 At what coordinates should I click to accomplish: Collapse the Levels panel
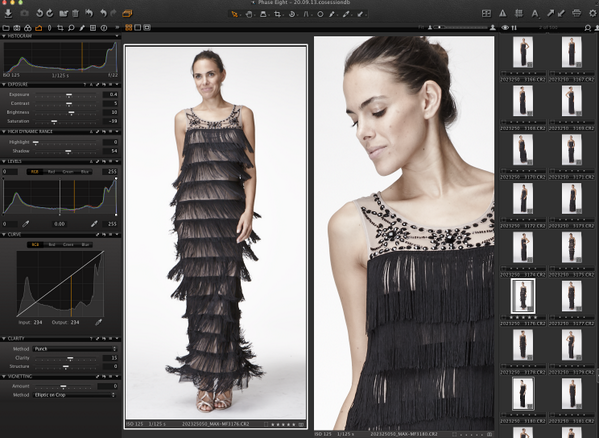tap(3, 161)
